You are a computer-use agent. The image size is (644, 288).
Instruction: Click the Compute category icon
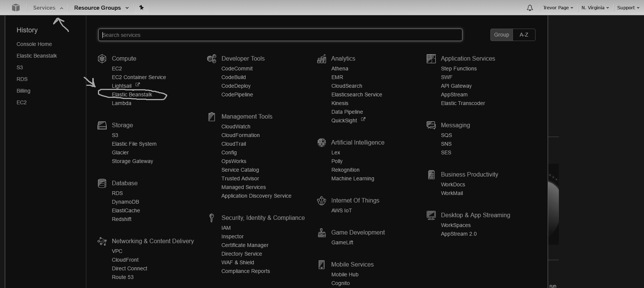pyautogui.click(x=102, y=58)
